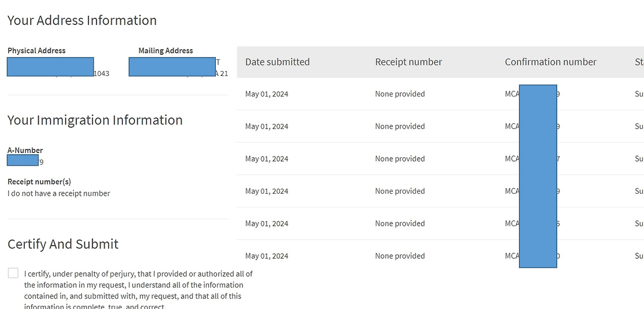Image resolution: width=644 pixels, height=309 pixels.
Task: Select the confirmation number ending in 5
Action: click(x=532, y=223)
